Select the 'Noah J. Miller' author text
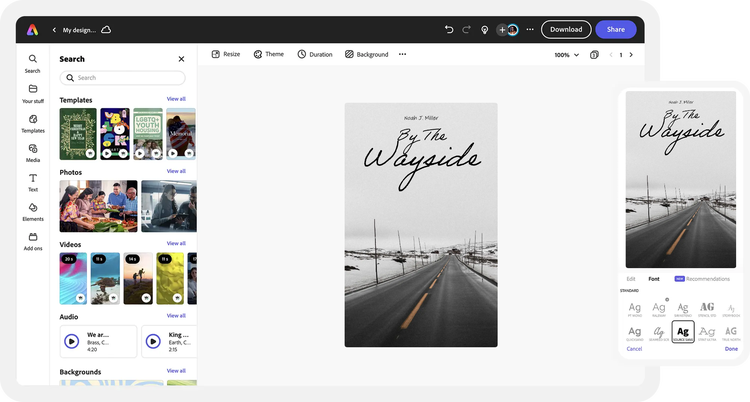The image size is (750, 402). coord(421,118)
